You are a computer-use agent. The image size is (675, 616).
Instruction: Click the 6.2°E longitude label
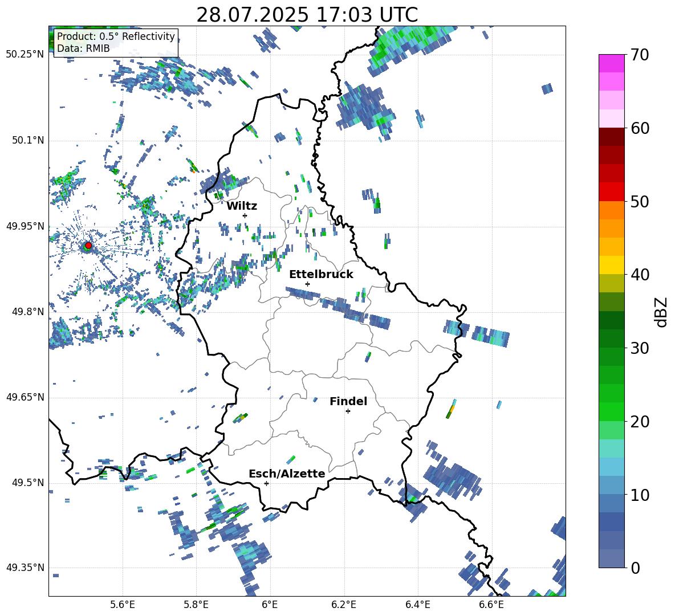344,605
